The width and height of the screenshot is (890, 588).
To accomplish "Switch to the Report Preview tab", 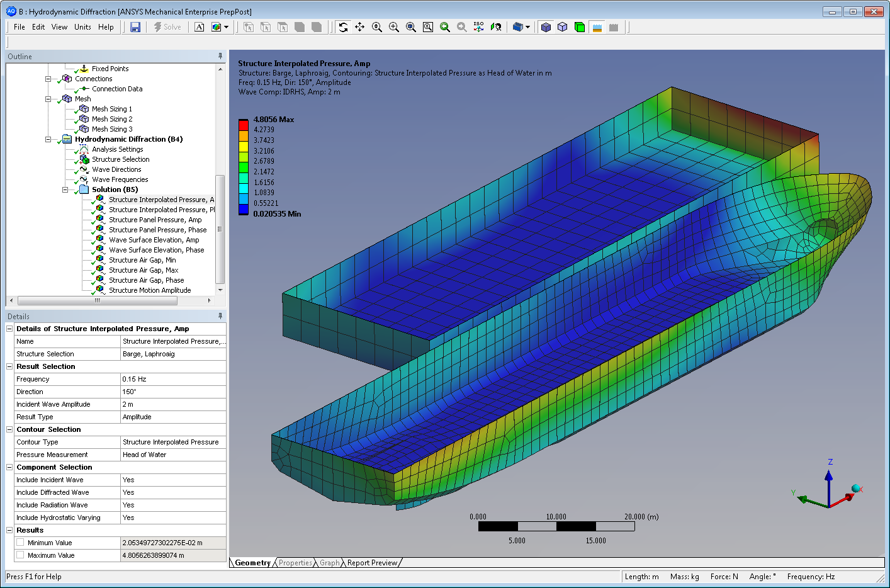I will [372, 563].
